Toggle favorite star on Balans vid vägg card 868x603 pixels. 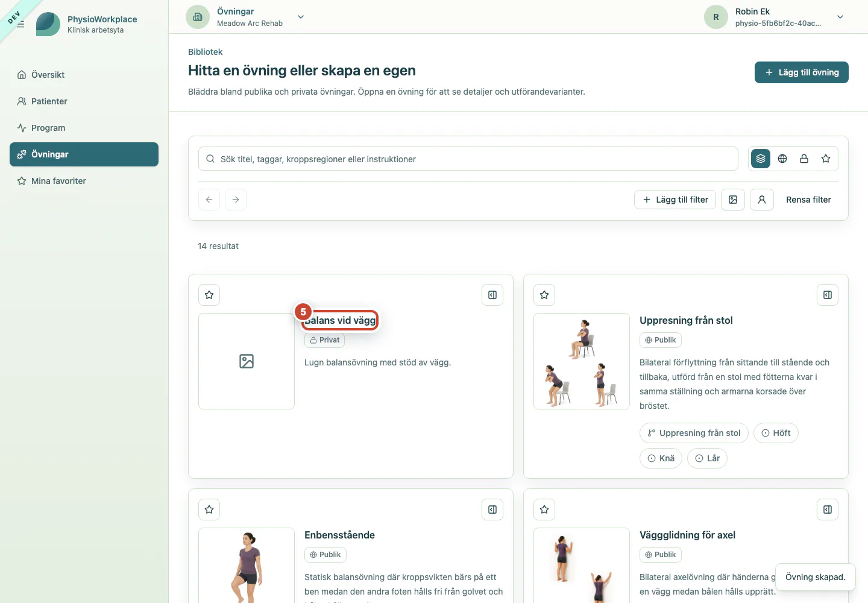[x=209, y=295]
